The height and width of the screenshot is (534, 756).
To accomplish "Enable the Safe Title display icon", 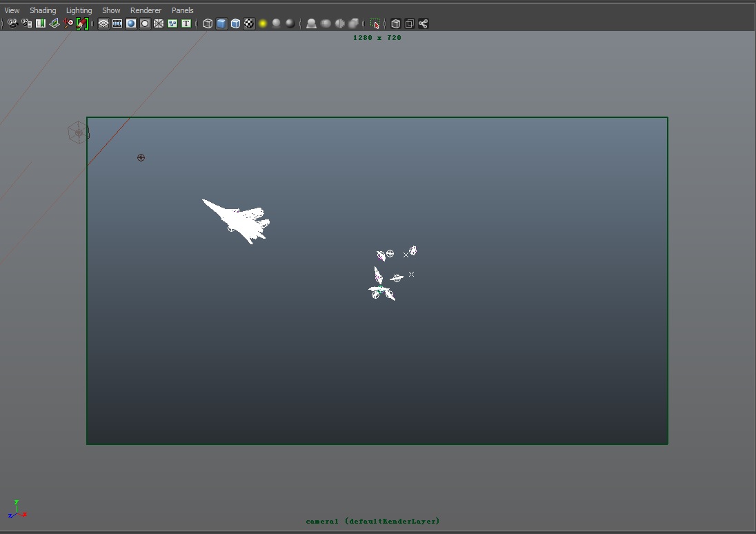I will pos(186,23).
